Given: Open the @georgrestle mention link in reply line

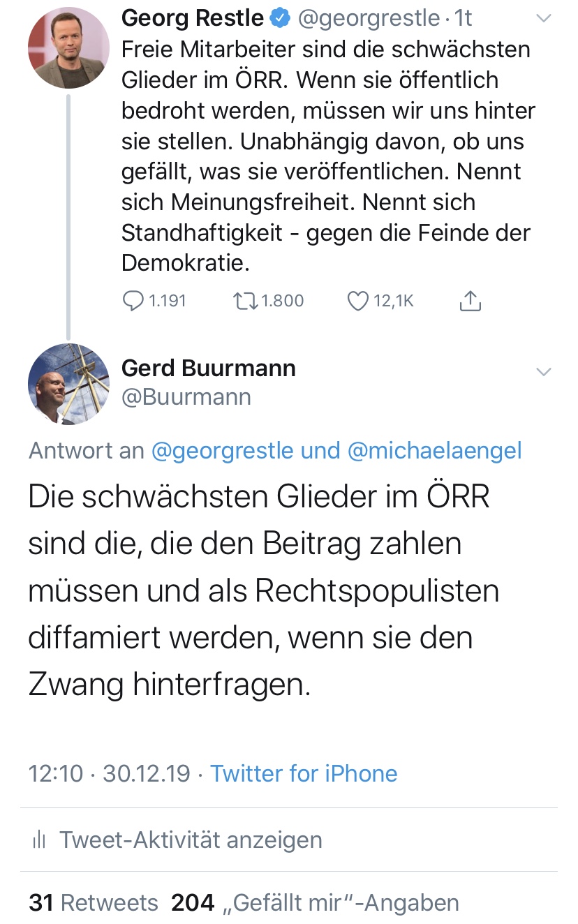Looking at the screenshot, I should pyautogui.click(x=223, y=450).
